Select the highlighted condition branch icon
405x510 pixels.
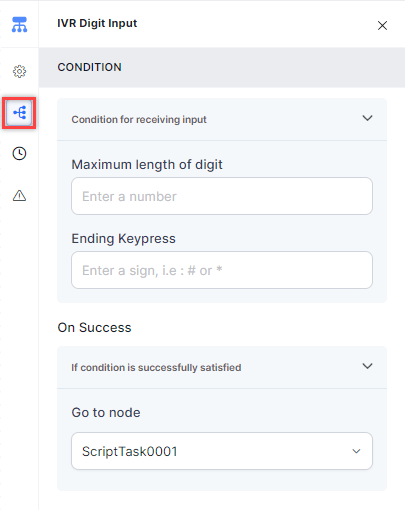point(19,113)
